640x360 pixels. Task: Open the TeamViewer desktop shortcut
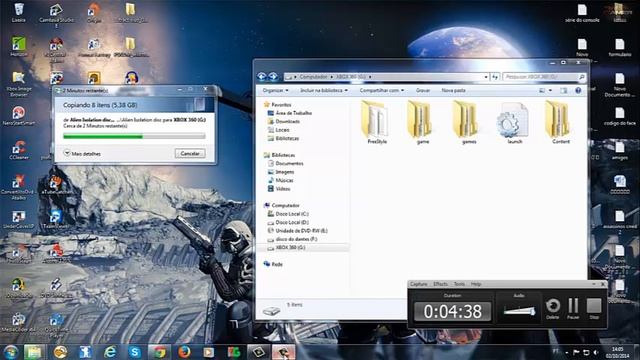56,219
